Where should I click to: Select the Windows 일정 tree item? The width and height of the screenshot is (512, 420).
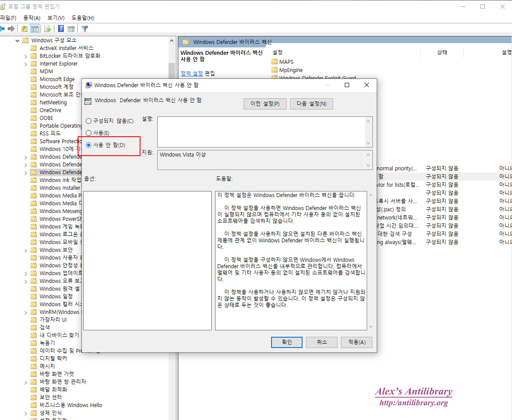pyautogui.click(x=56, y=296)
